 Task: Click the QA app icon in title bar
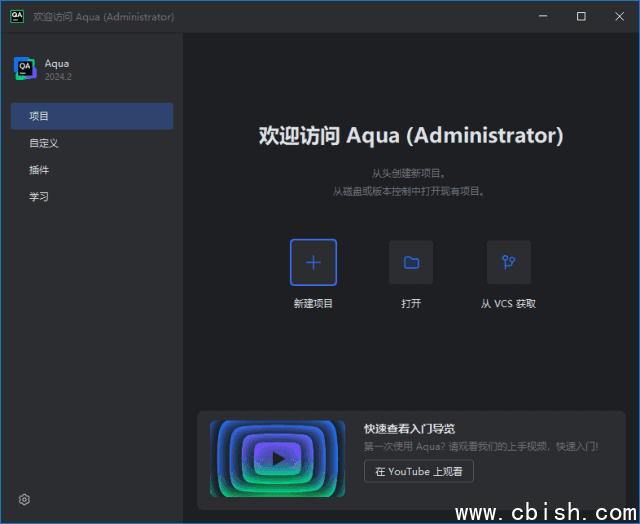pos(17,16)
